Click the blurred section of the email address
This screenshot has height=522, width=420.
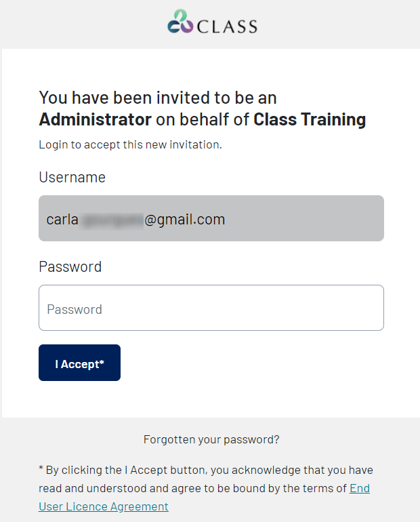click(x=112, y=222)
